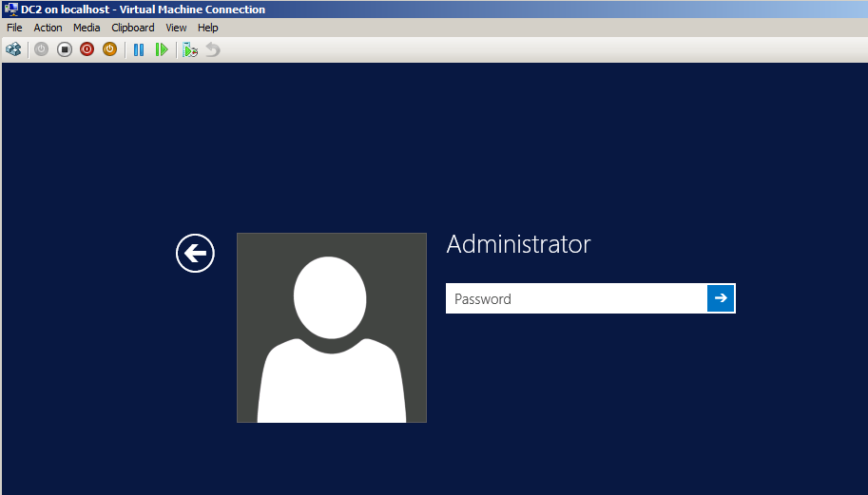This screenshot has height=495, width=868.
Task: Open the View menu
Action: coord(176,28)
